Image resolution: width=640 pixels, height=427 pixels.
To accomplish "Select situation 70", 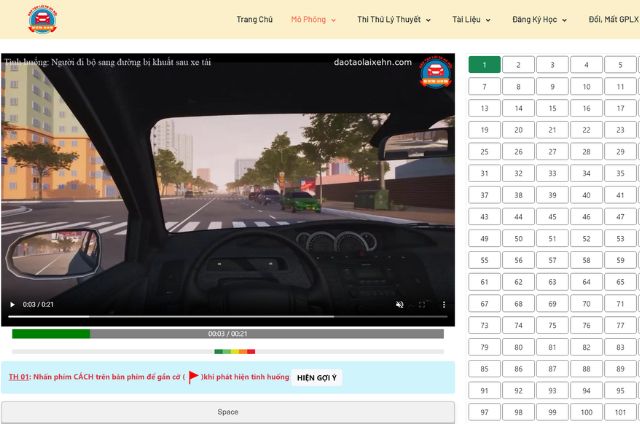I will tap(587, 304).
